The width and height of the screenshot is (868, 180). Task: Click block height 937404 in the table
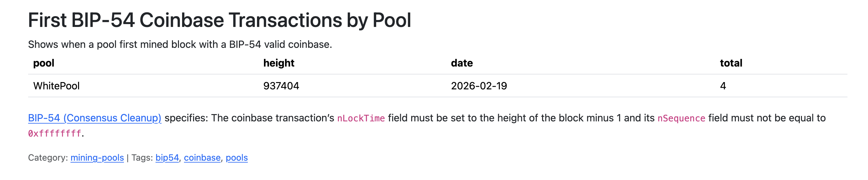point(281,86)
